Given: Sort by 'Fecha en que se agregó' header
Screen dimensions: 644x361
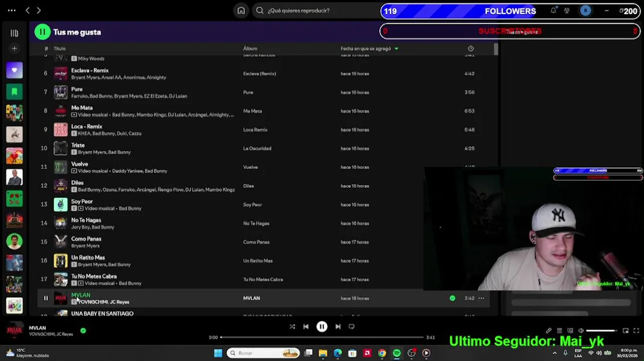Looking at the screenshot, I should [x=366, y=49].
